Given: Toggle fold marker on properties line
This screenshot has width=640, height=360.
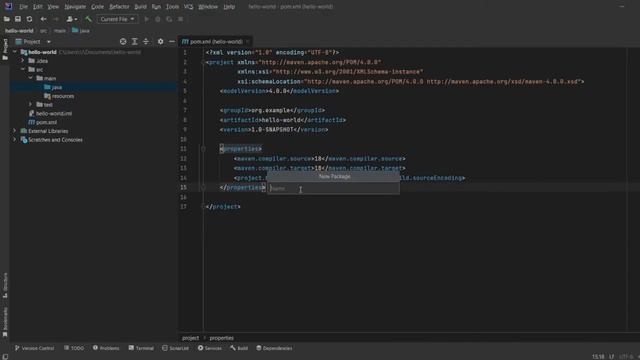Looking at the screenshot, I should click(203, 149).
